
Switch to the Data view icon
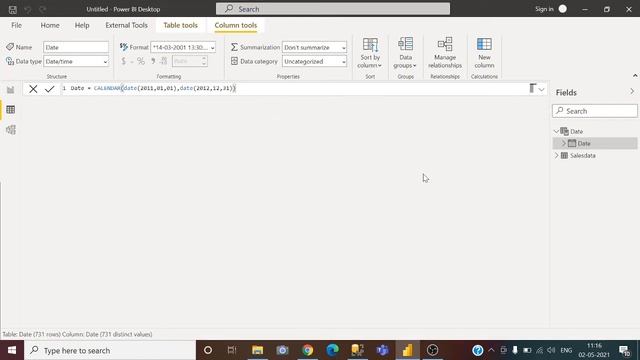(x=11, y=109)
